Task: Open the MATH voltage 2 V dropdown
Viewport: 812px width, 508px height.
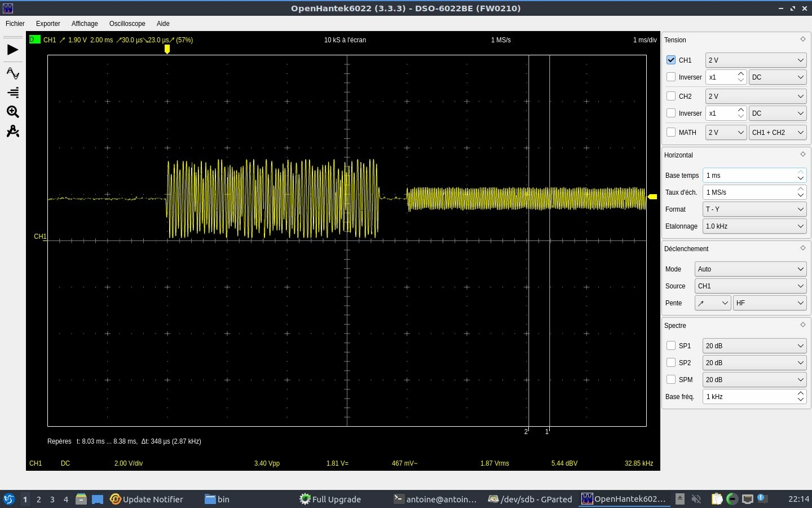Action: click(726, 132)
